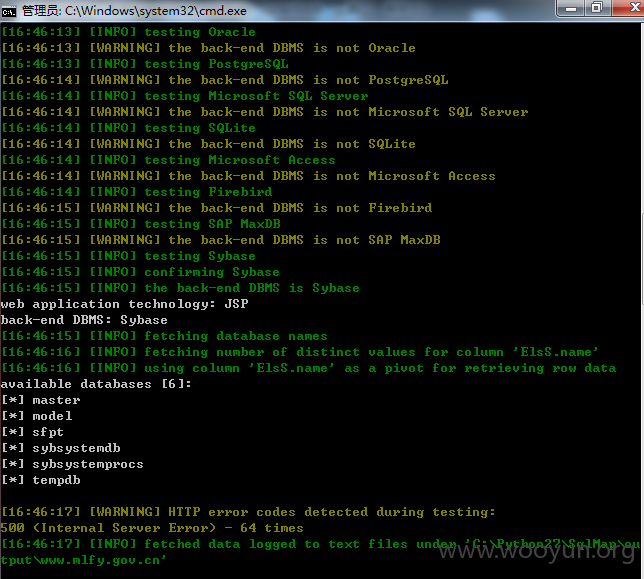Select 'using column ElsS.name as a pivot' line
The height and width of the screenshot is (579, 644).
[x=309, y=368]
